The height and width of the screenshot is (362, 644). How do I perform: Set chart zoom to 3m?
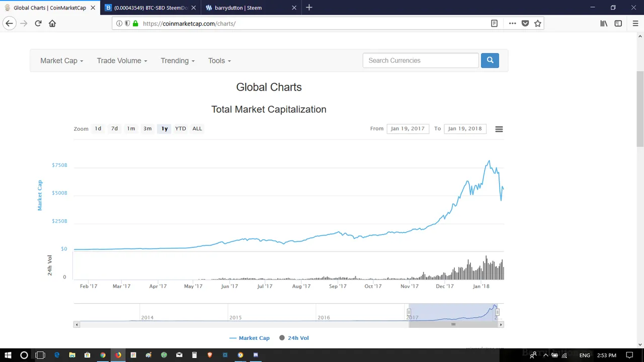(x=147, y=129)
